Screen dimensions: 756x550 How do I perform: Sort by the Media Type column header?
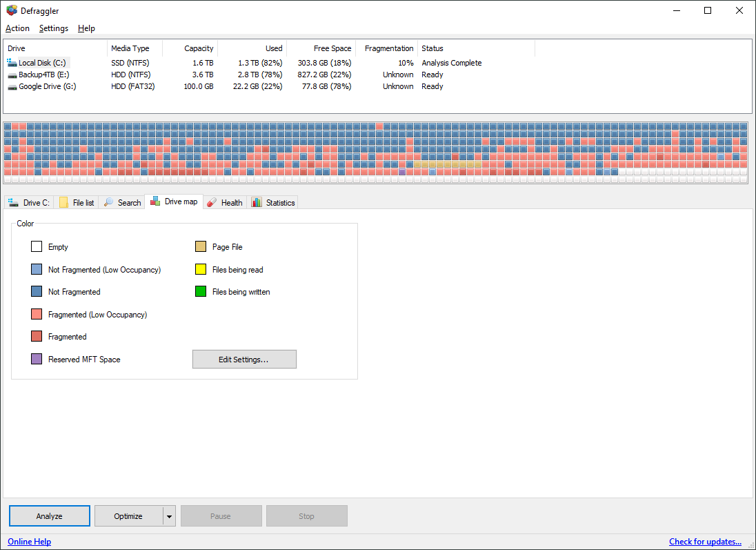[135, 48]
